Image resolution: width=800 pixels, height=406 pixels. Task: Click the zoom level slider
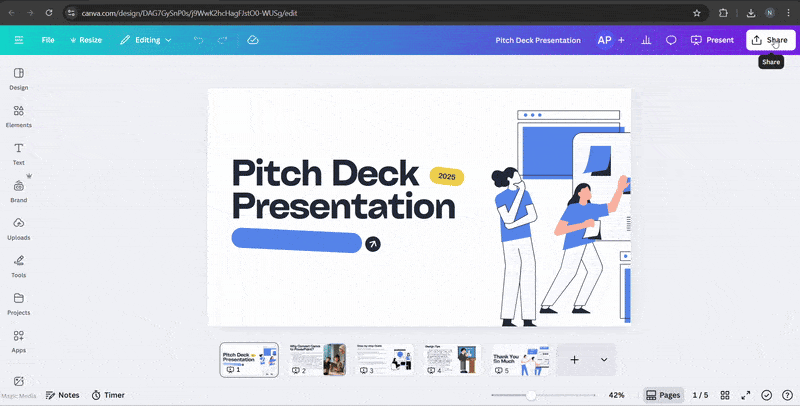coord(532,395)
